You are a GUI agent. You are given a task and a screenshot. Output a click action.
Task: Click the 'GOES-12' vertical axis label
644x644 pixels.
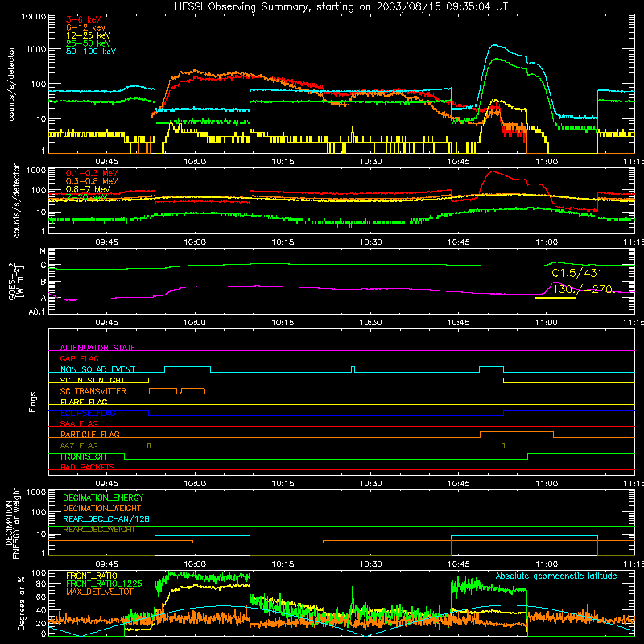click(x=12, y=281)
